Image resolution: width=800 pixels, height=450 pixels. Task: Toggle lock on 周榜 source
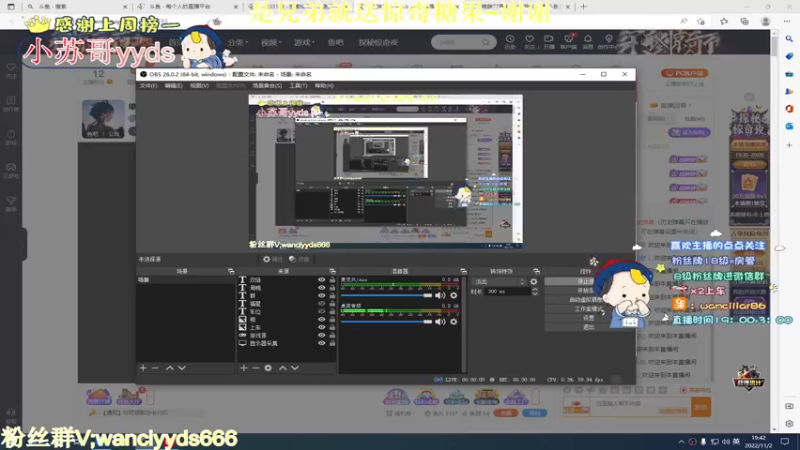[x=332, y=288]
